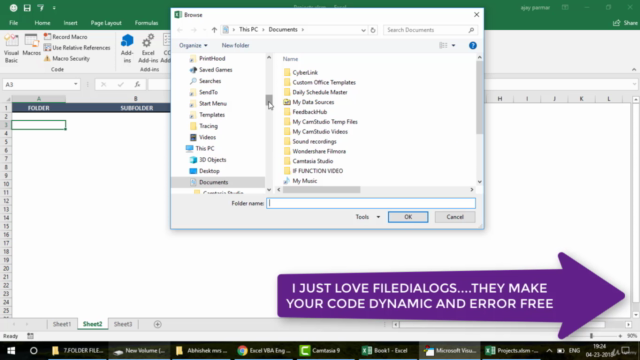
Task: Select This PC in navigation tree
Action: [x=204, y=148]
